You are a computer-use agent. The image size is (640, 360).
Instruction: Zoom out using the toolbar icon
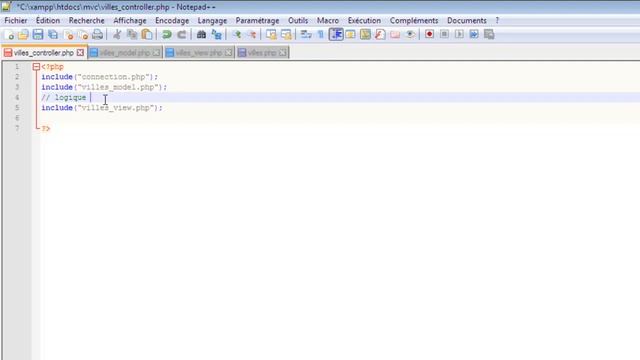pos(252,35)
